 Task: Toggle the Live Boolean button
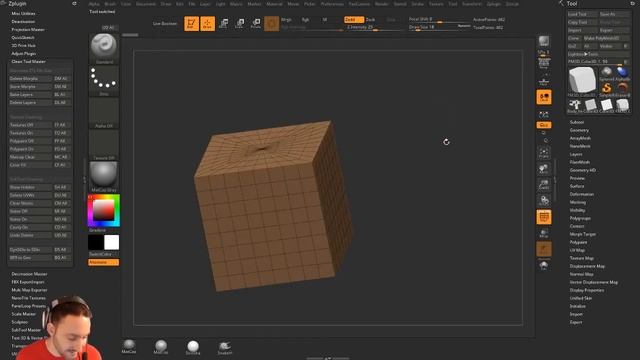pyautogui.click(x=165, y=24)
